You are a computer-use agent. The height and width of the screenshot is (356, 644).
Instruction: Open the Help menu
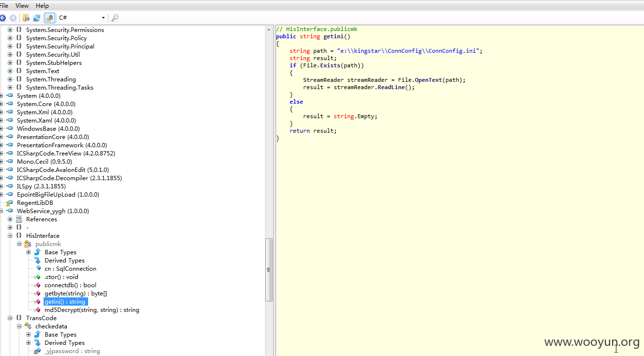42,6
